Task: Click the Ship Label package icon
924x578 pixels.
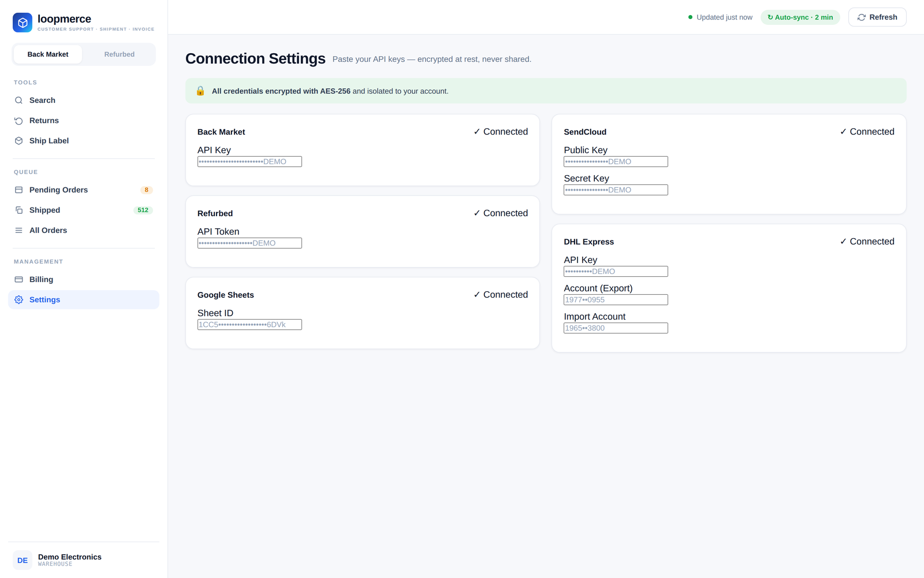Action: pyautogui.click(x=18, y=141)
